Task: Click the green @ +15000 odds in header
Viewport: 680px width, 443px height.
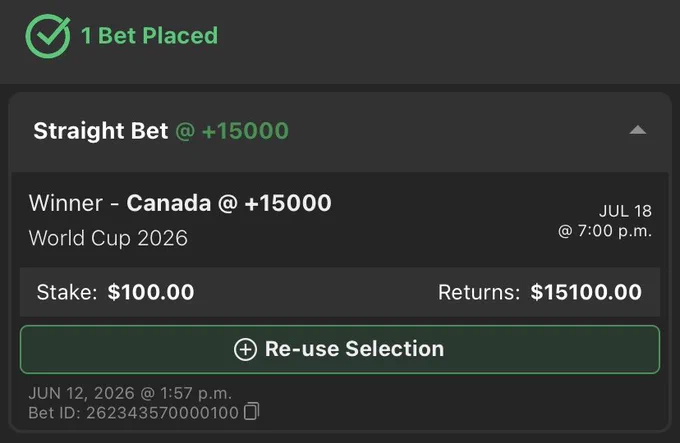Action: (232, 131)
